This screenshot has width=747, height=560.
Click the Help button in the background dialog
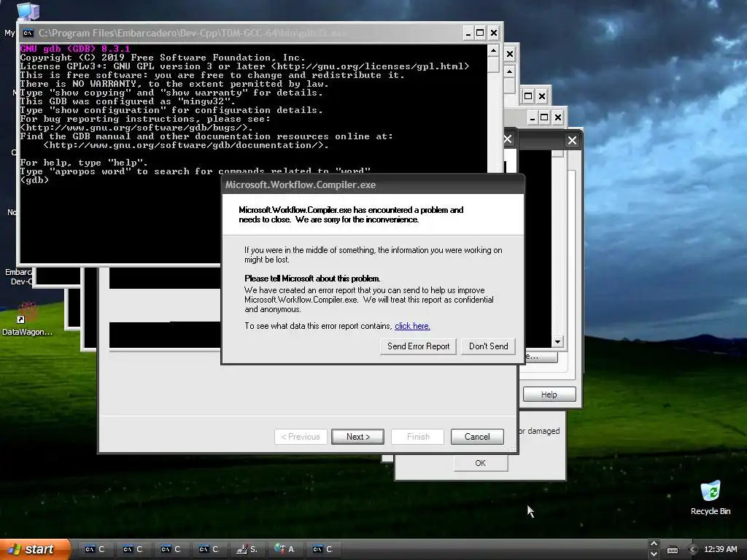coord(549,394)
